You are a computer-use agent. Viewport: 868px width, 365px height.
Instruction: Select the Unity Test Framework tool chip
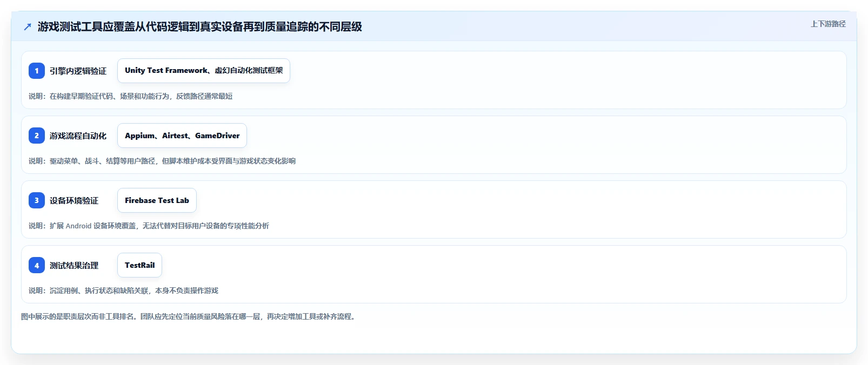click(204, 71)
